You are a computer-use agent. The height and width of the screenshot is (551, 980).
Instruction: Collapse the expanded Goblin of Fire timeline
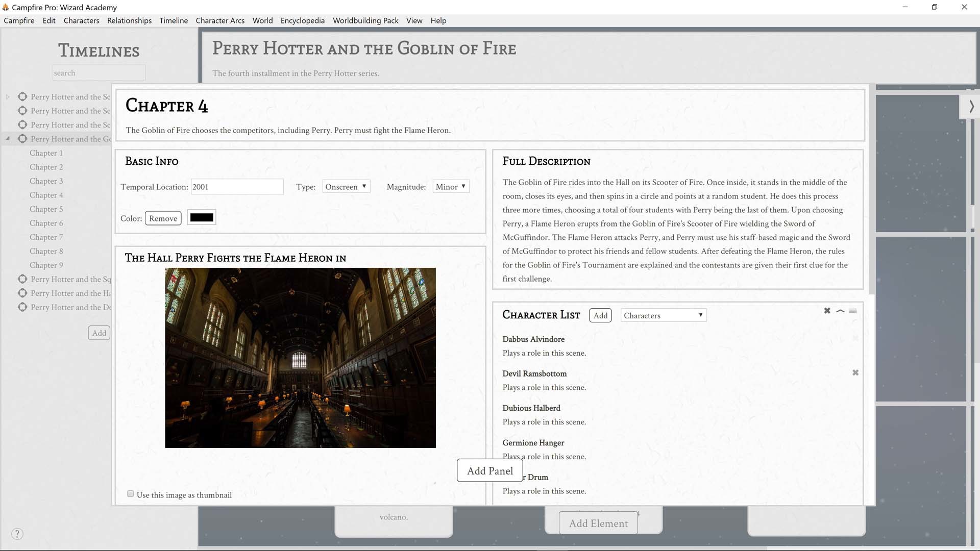8,138
